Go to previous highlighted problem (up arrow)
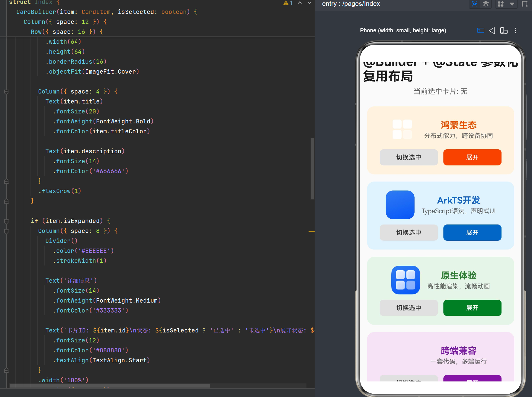The width and height of the screenshot is (532, 397). click(300, 3)
